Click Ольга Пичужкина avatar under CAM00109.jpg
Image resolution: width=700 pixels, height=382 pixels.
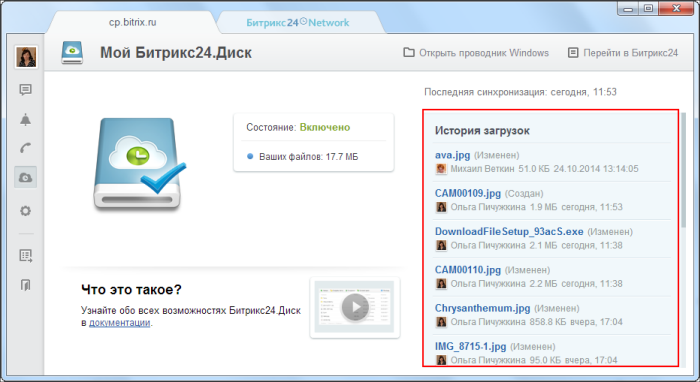pos(441,207)
